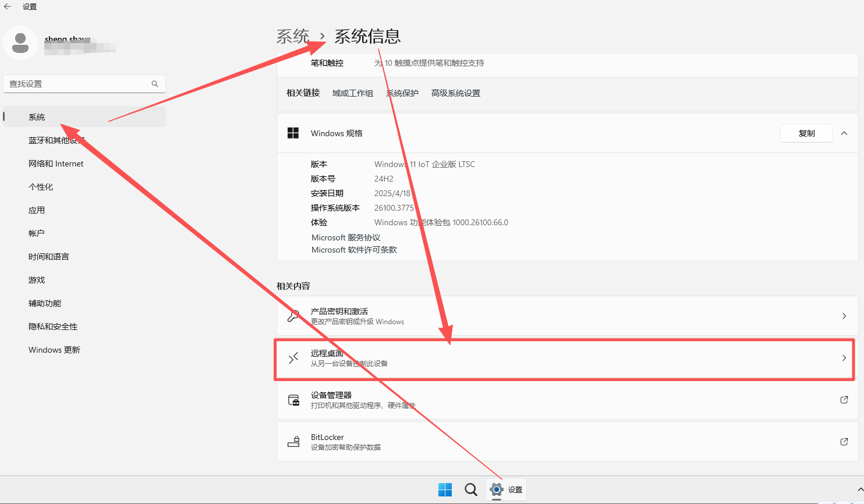This screenshot has width=864, height=504.
Task: Click the Windows logo icon beside Windows 规格
Action: click(293, 133)
